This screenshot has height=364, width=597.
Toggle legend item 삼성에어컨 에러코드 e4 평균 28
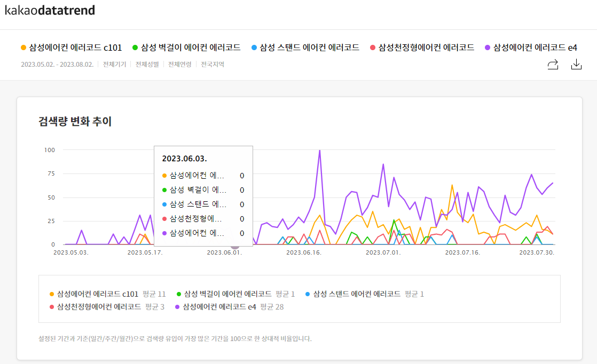tap(230, 307)
